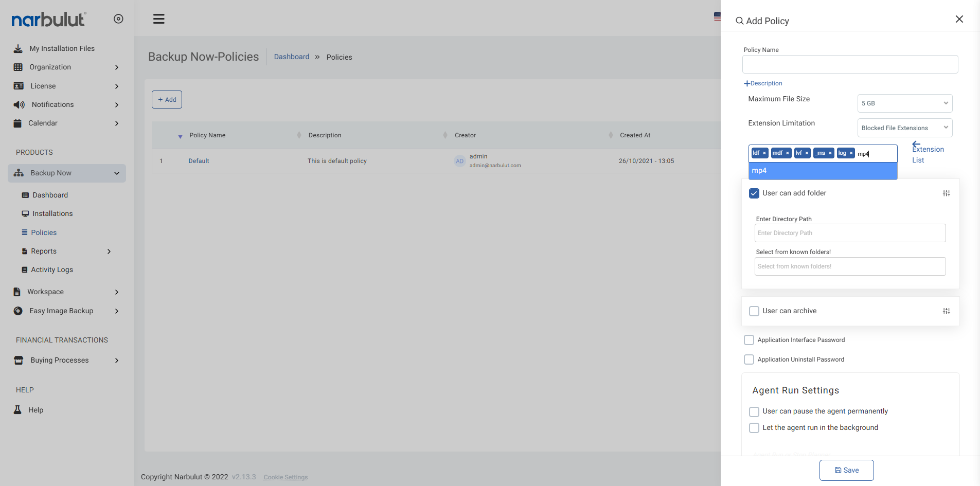
Task: Sort table by Policy Name column
Action: 207,135
